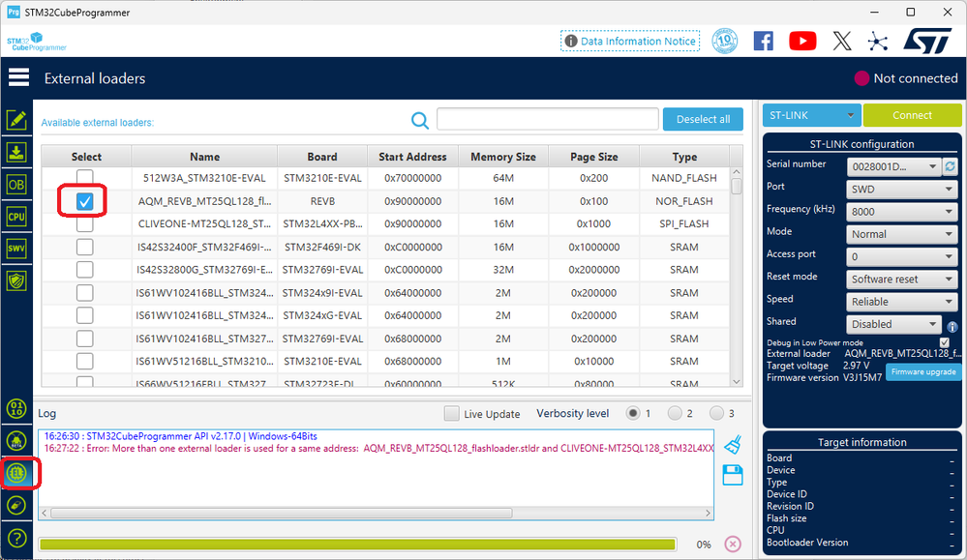967x560 pixels.
Task: Open Registers 0110 icon in sidebar
Action: (16, 408)
